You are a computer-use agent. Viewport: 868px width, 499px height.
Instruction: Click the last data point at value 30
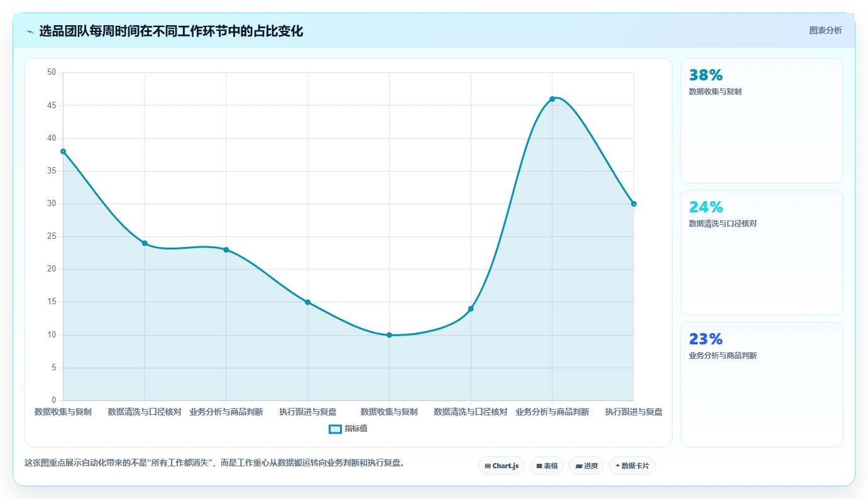point(634,204)
